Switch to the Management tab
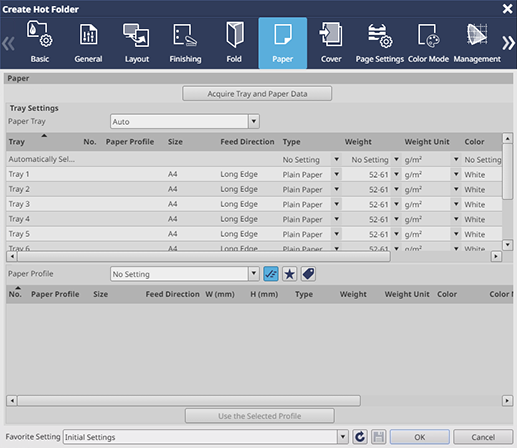The height and width of the screenshot is (448, 517). point(477,43)
